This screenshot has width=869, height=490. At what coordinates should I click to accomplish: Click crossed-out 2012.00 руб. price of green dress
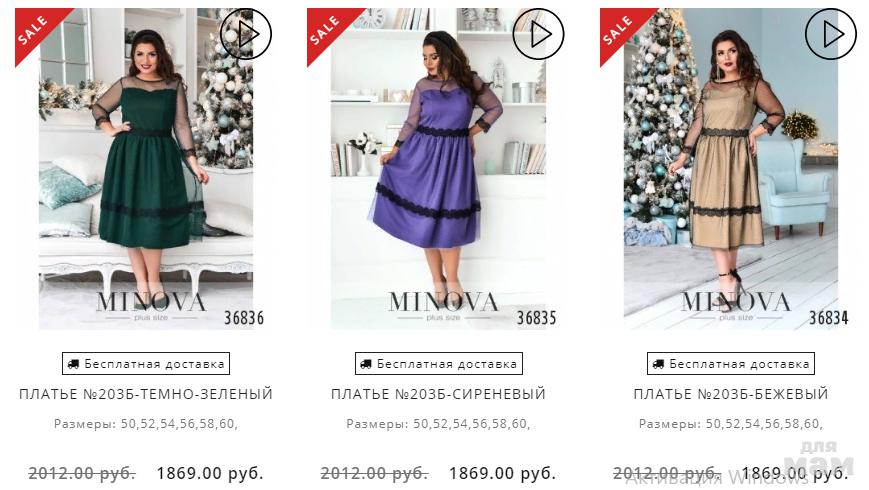point(82,473)
